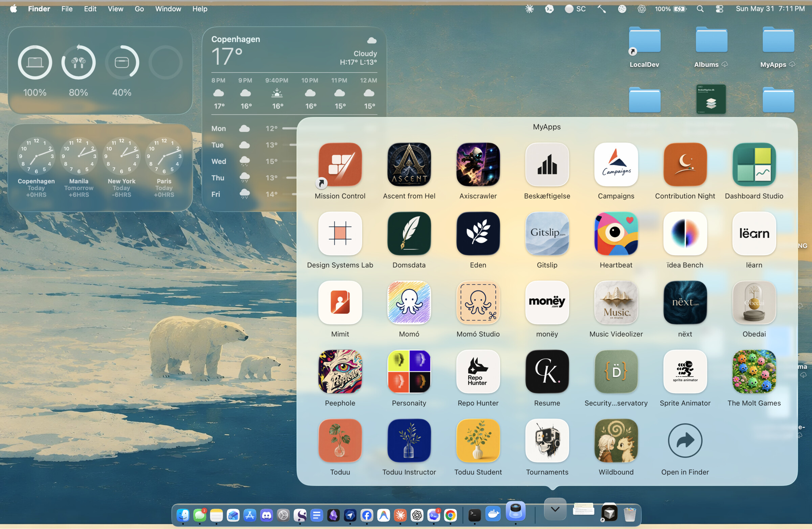The image size is (812, 529).
Task: Launch the Axiscrawler app
Action: coord(478,164)
